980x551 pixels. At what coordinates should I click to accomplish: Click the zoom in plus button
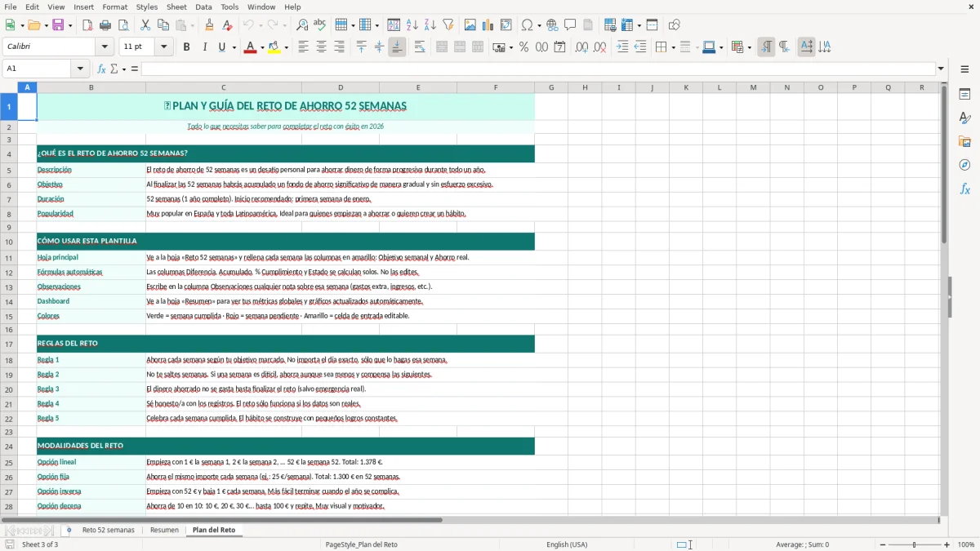(947, 544)
